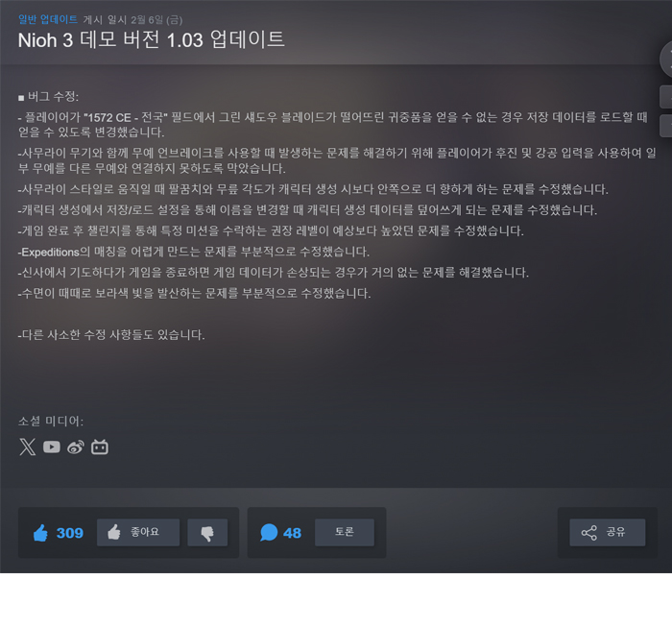Image resolution: width=672 pixels, height=628 pixels.
Task: Click the thumbs-down dislike button
Action: pos(207,532)
